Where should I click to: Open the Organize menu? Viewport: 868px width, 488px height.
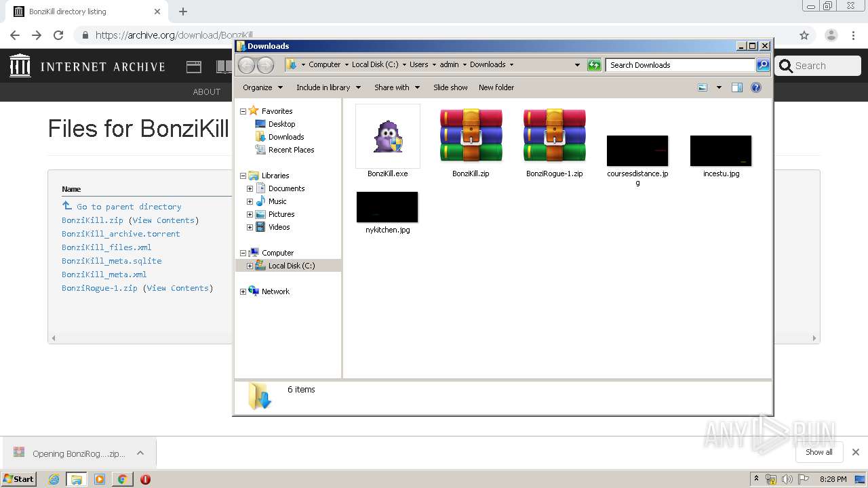pos(262,87)
